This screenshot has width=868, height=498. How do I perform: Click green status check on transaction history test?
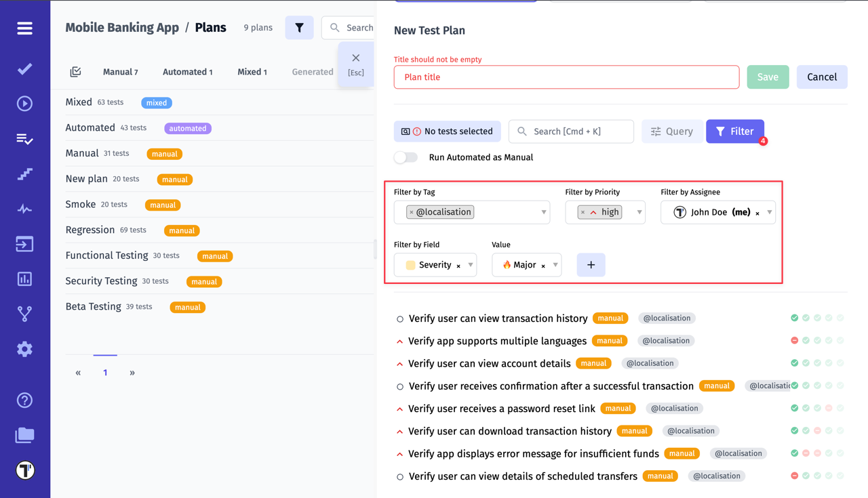(x=794, y=317)
